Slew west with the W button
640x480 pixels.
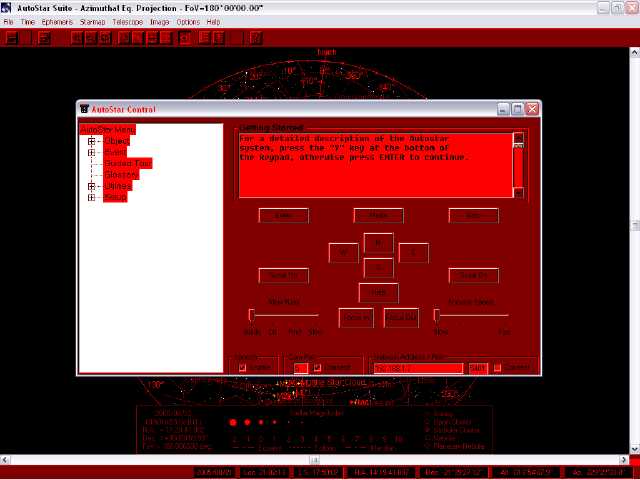[344, 253]
